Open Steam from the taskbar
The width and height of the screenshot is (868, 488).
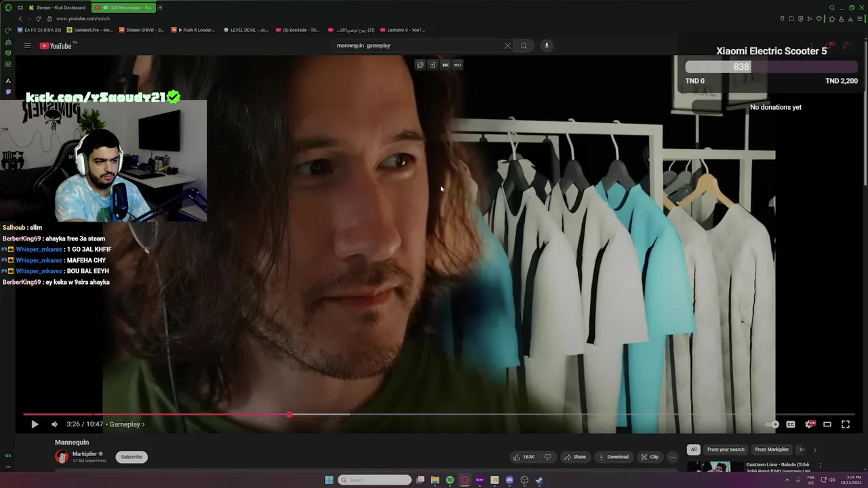coord(539,480)
